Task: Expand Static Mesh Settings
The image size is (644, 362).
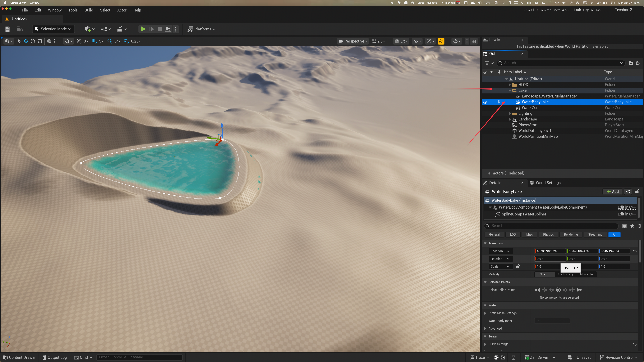Action: coord(485,313)
